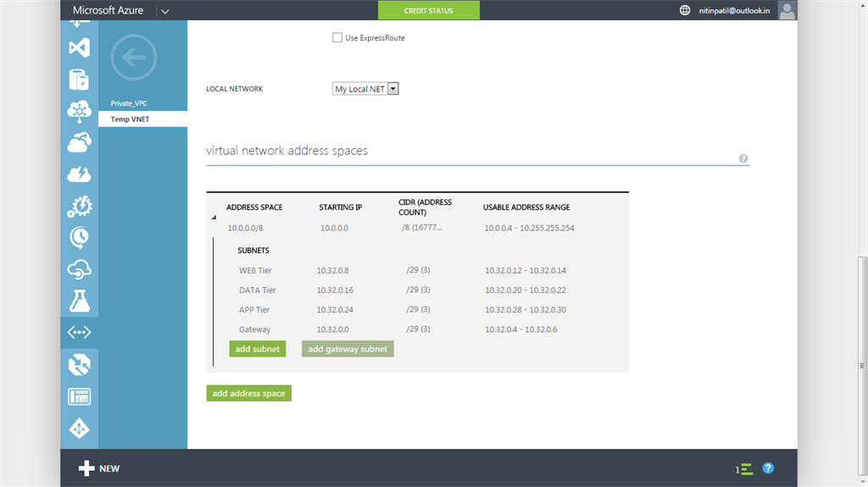Click the page vertical scrollbar thumb

(862, 365)
